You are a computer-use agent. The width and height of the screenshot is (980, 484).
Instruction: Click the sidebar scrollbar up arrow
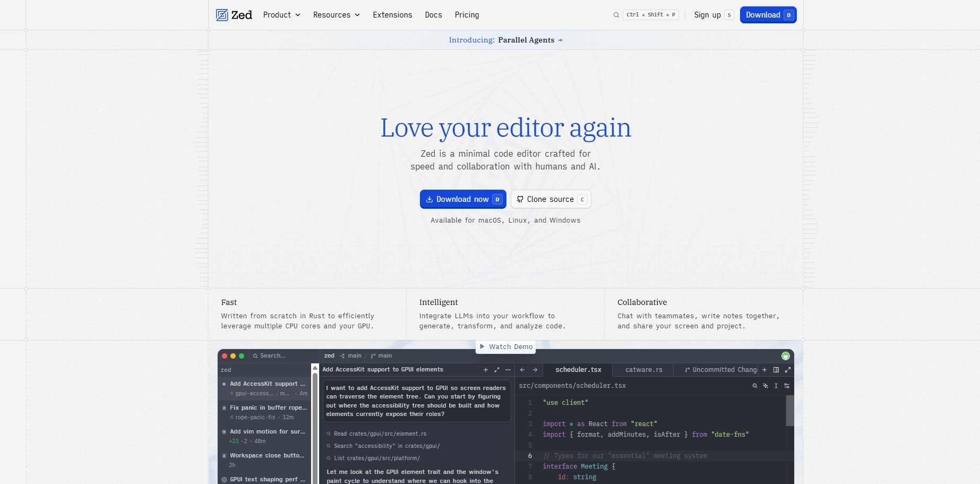click(315, 368)
